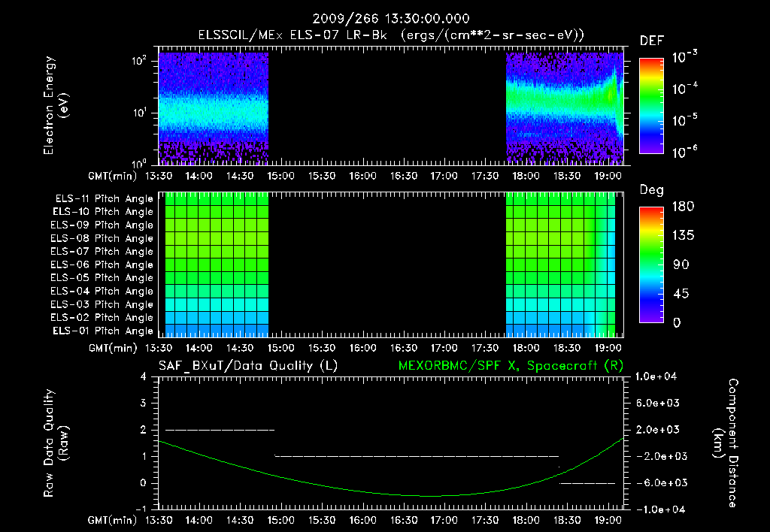Click the 180 tick on Deg scale
Image resolution: width=770 pixels, height=532 pixels.
(683, 207)
